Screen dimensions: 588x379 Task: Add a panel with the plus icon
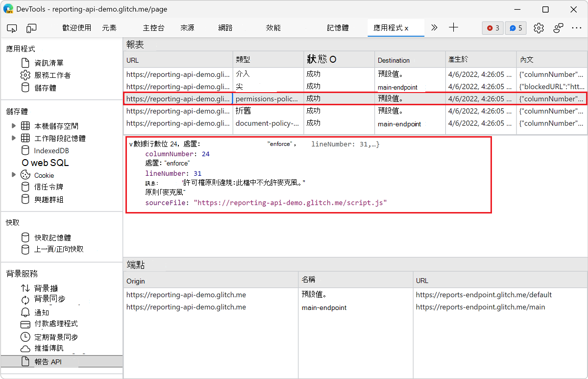(x=453, y=28)
